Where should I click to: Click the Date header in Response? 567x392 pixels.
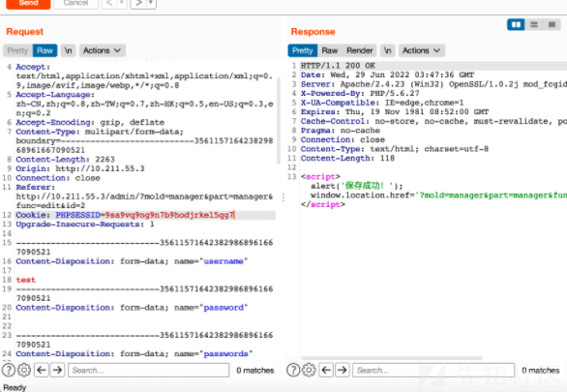pos(387,75)
